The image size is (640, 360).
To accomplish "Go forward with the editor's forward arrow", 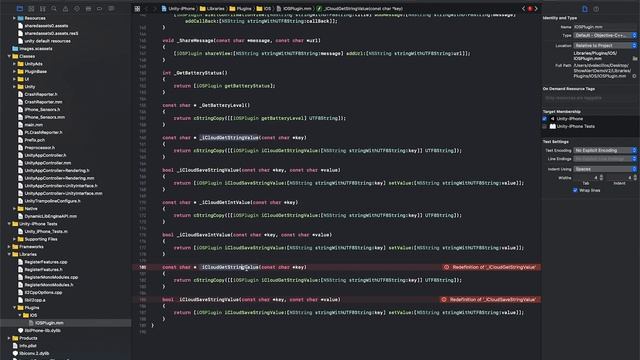I will tap(155, 9).
